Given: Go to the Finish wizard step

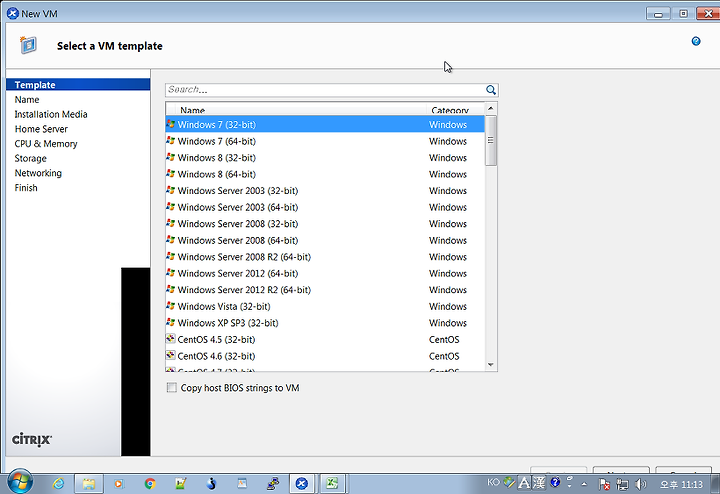Looking at the screenshot, I should [x=26, y=188].
